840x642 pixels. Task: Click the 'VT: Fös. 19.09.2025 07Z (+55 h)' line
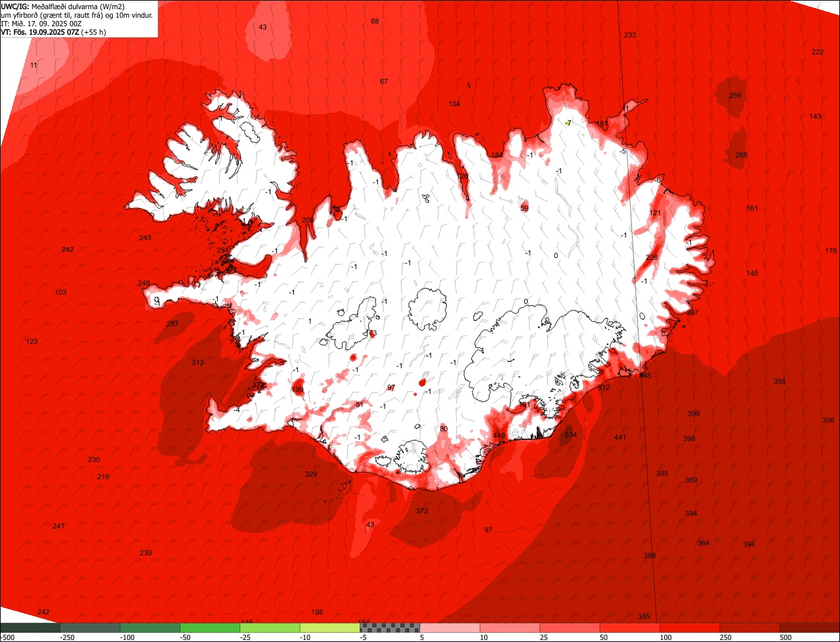[54, 32]
